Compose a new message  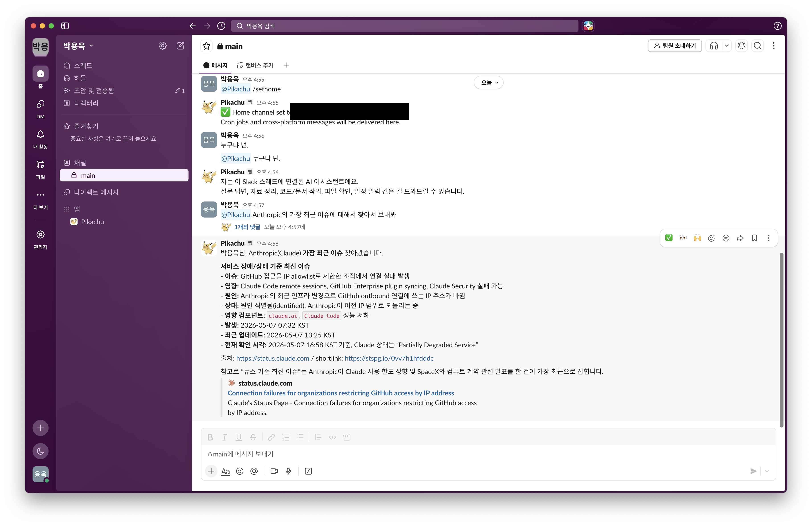180,46
